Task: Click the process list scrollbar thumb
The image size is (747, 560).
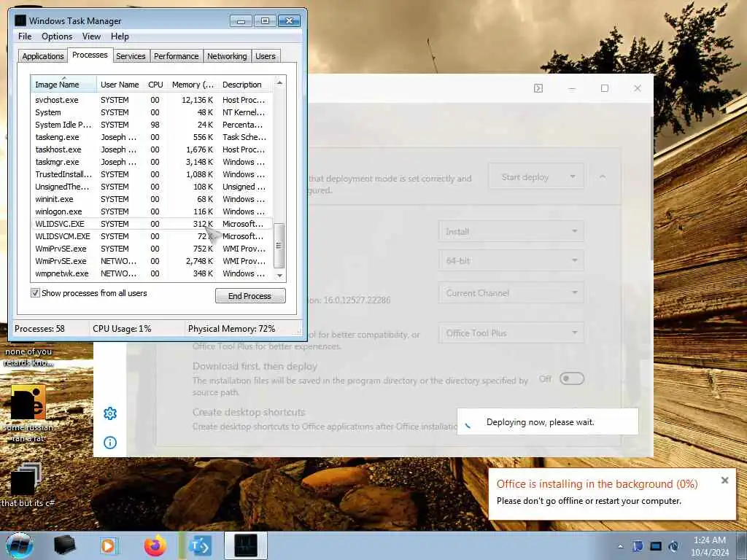Action: 279,246
